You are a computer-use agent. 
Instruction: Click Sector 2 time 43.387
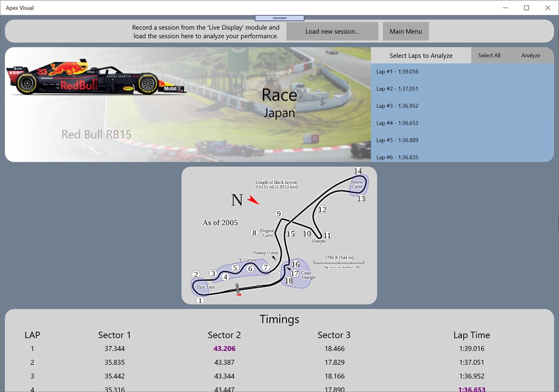tap(224, 363)
